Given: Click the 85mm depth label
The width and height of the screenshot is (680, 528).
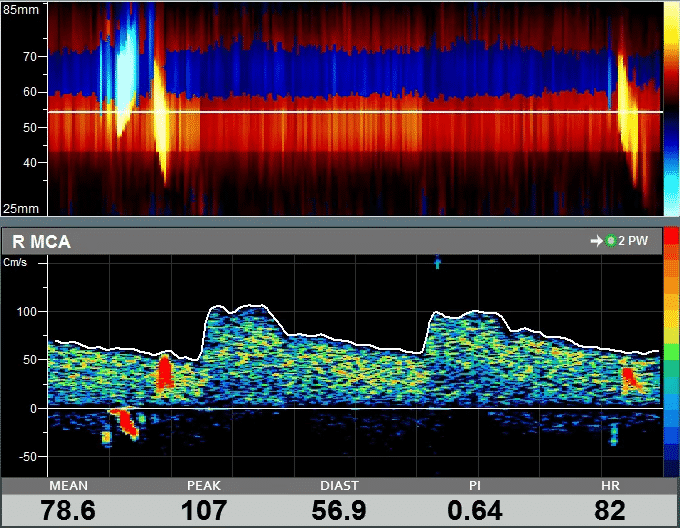Looking at the screenshot, I should (x=20, y=10).
